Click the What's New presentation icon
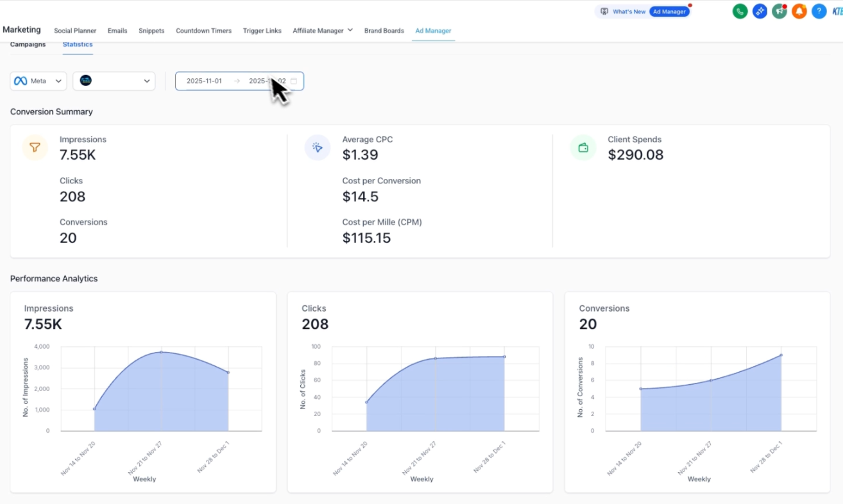 tap(604, 12)
